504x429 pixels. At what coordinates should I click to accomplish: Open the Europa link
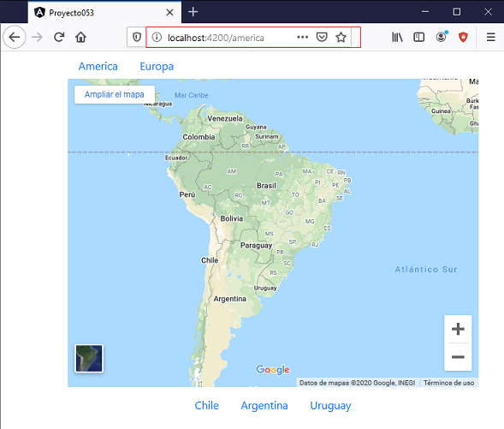157,67
